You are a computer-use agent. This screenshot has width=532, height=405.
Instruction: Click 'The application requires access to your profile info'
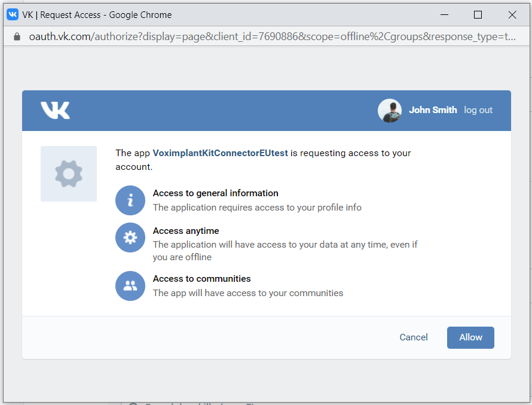257,207
